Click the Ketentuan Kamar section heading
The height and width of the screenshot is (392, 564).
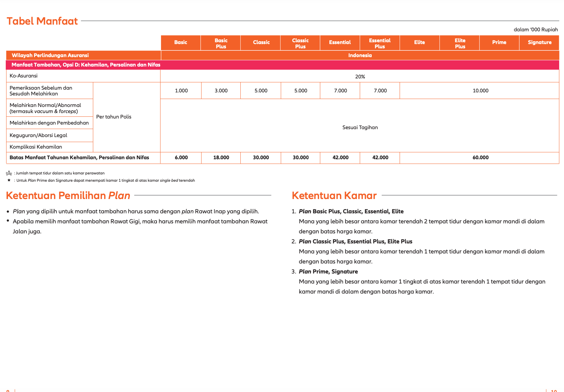point(334,195)
